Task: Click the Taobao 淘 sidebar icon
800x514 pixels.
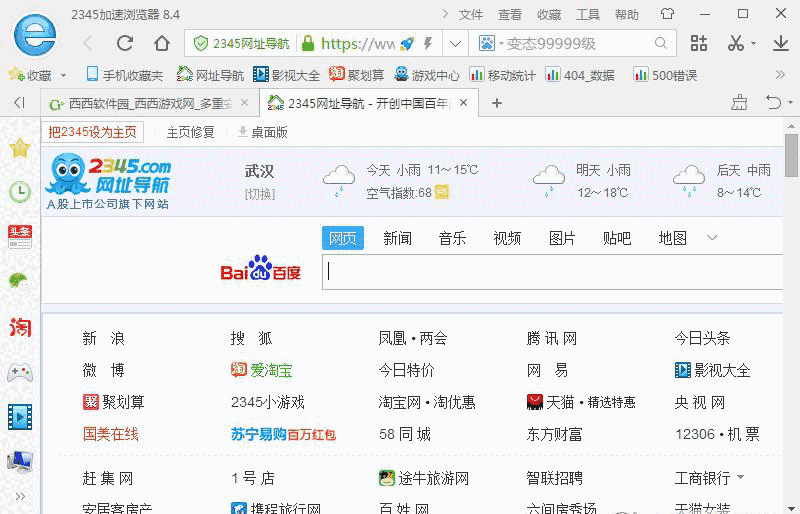Action: [x=19, y=327]
